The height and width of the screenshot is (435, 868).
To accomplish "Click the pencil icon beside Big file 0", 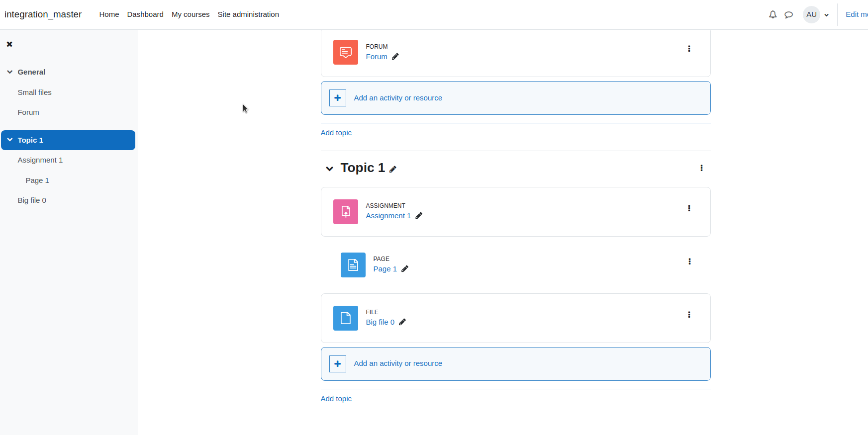I will (x=402, y=322).
